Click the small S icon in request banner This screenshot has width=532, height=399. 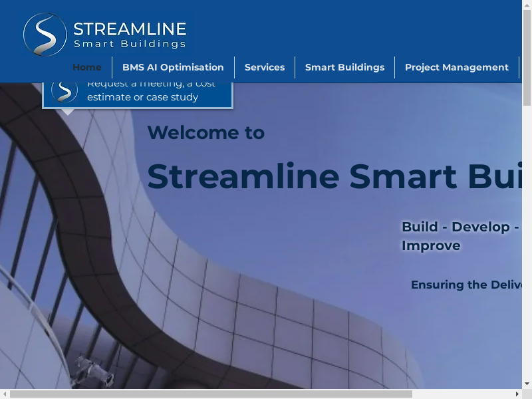pos(65,90)
